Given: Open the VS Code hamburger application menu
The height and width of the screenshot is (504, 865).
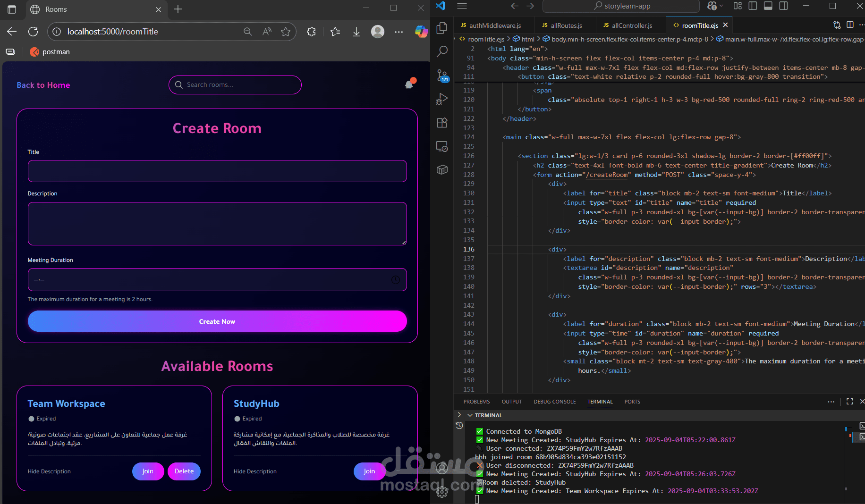Looking at the screenshot, I should click(462, 6).
